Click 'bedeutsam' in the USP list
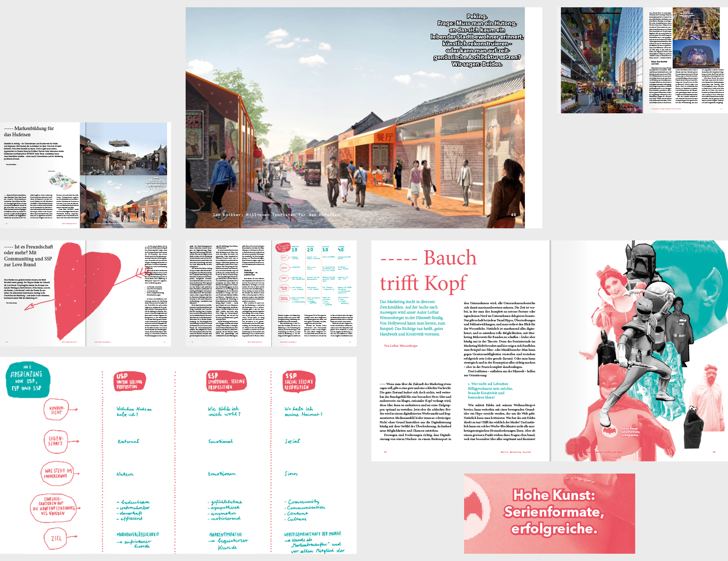Viewport: 728px width, 561px height. point(135,502)
